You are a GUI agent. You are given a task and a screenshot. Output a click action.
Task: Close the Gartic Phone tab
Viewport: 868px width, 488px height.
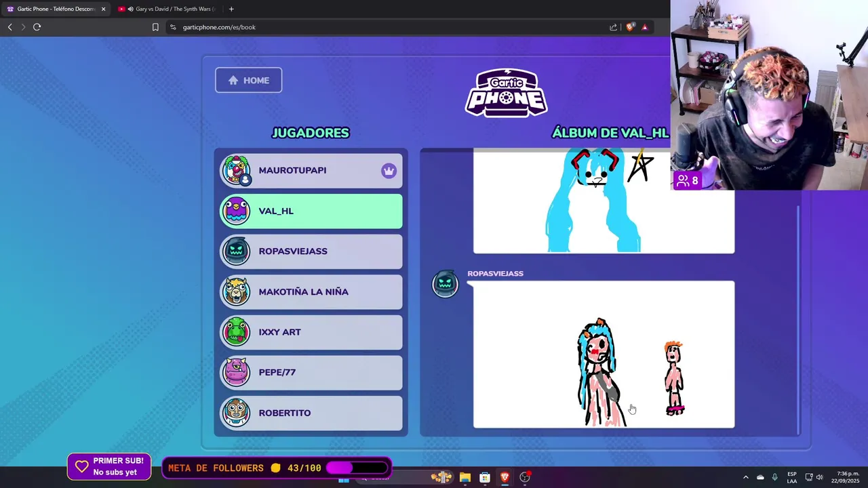point(103,9)
